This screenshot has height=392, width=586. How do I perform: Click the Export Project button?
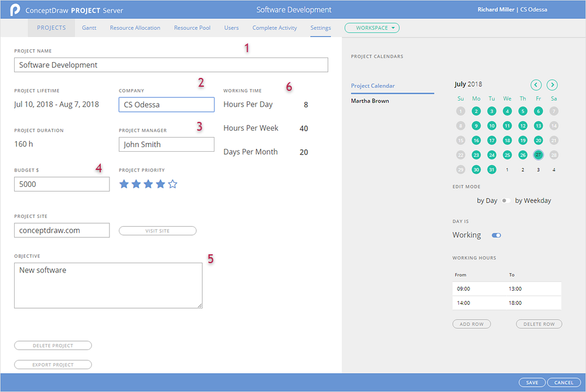pyautogui.click(x=53, y=364)
